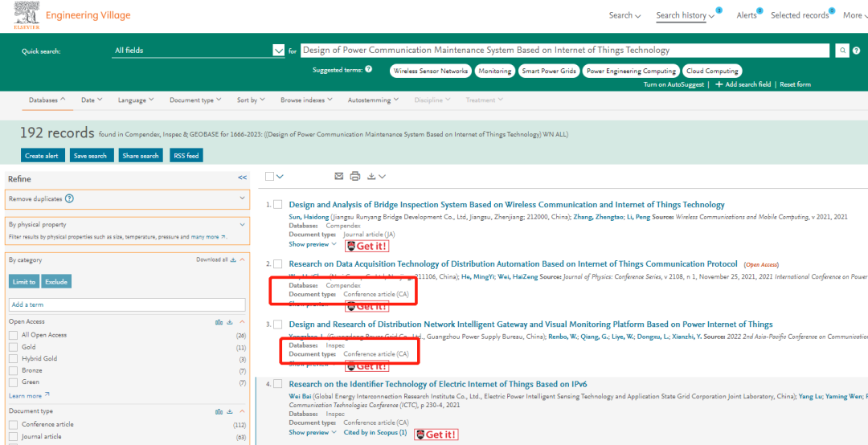Open Selected records
This screenshot has height=445, width=868.
point(800,15)
